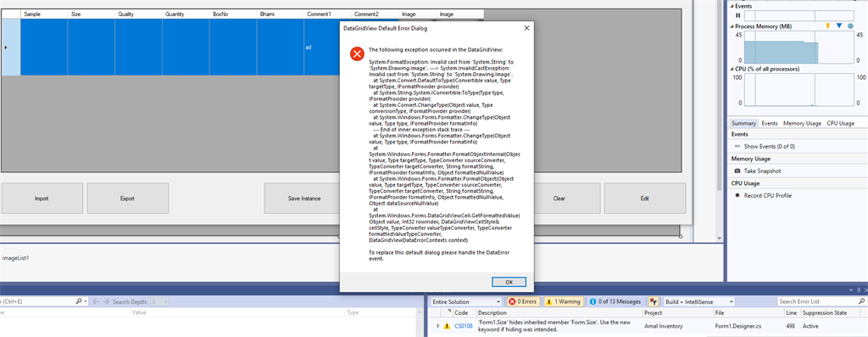Switch to the Events tab in Diagnostic Tools
868x337 pixels.
point(769,123)
